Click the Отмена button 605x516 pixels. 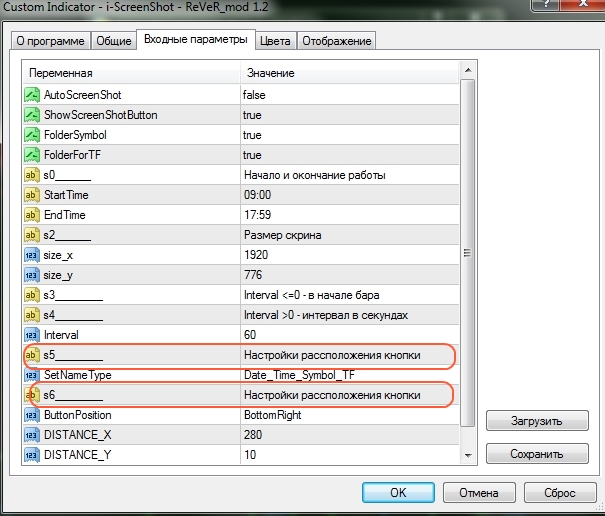point(479,492)
